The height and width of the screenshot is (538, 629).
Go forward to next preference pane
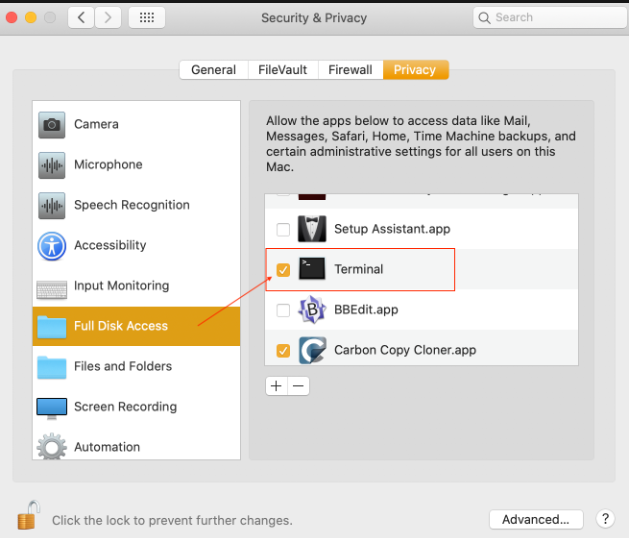click(108, 18)
